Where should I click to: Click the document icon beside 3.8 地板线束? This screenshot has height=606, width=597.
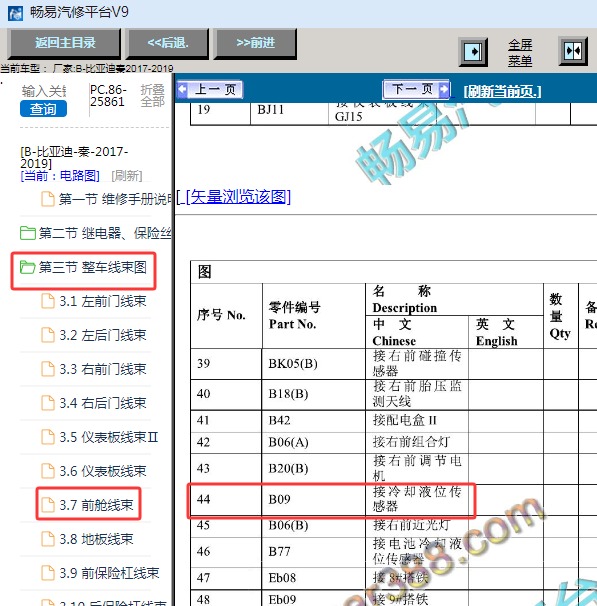tap(48, 539)
